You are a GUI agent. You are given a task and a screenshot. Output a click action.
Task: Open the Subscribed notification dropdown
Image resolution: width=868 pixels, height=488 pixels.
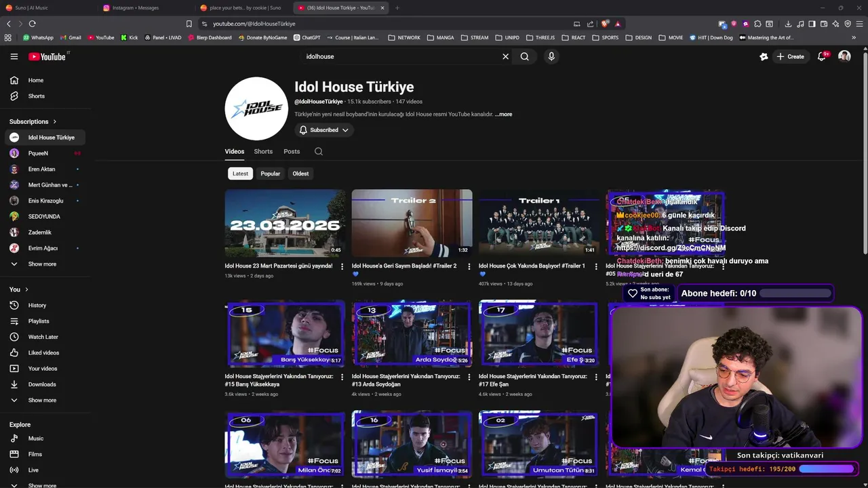324,130
